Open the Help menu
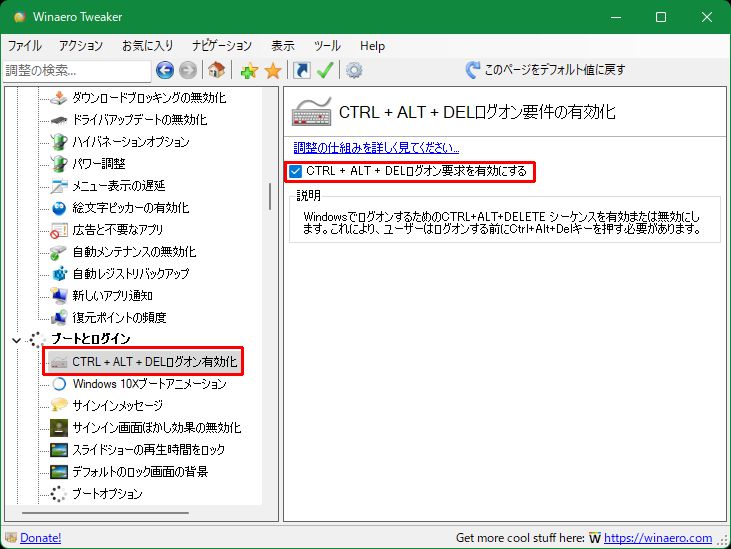731x549 pixels. (x=372, y=46)
